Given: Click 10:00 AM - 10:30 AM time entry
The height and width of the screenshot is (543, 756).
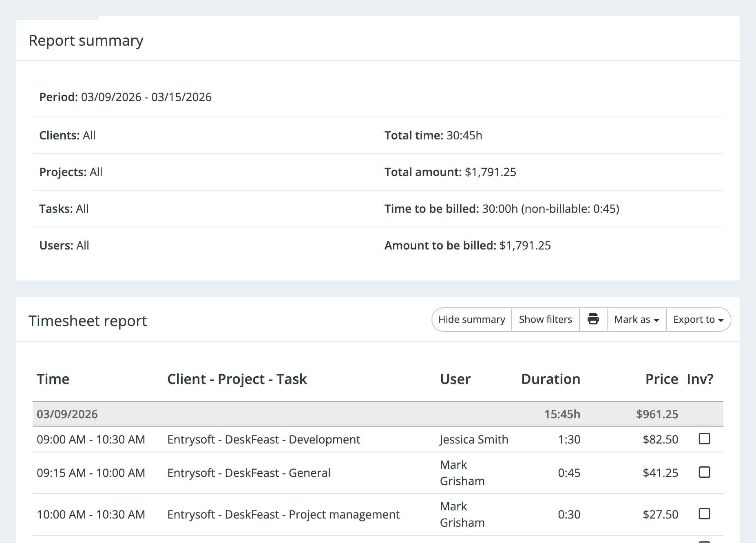Looking at the screenshot, I should [x=91, y=514].
